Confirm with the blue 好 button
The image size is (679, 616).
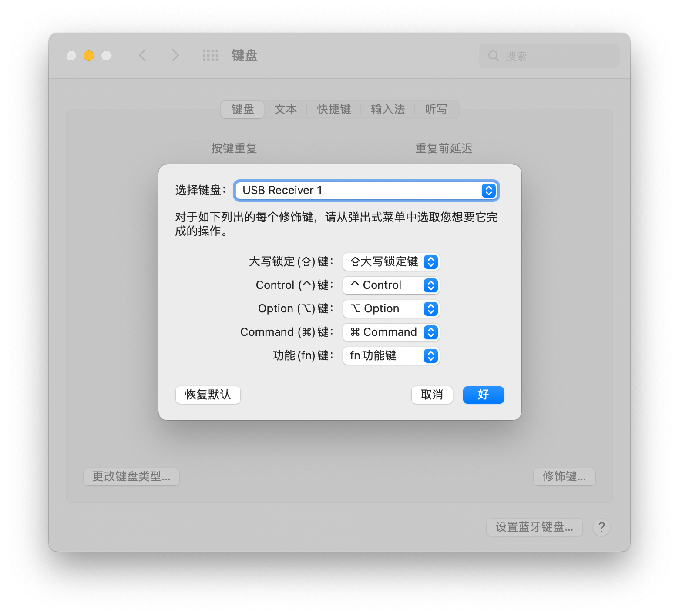pos(484,395)
